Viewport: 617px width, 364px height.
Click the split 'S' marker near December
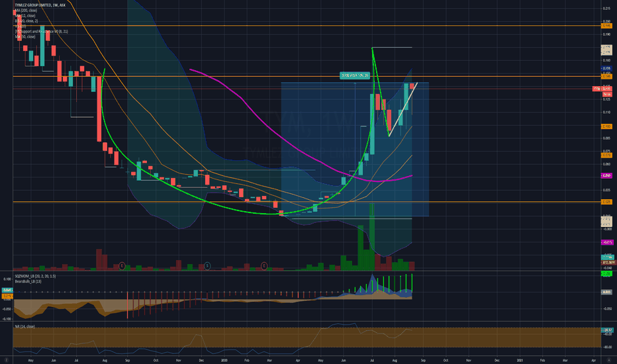tap(207, 266)
